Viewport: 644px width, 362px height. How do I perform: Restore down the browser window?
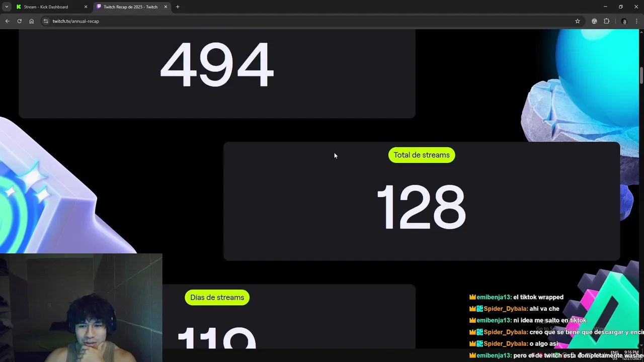pos(621,7)
